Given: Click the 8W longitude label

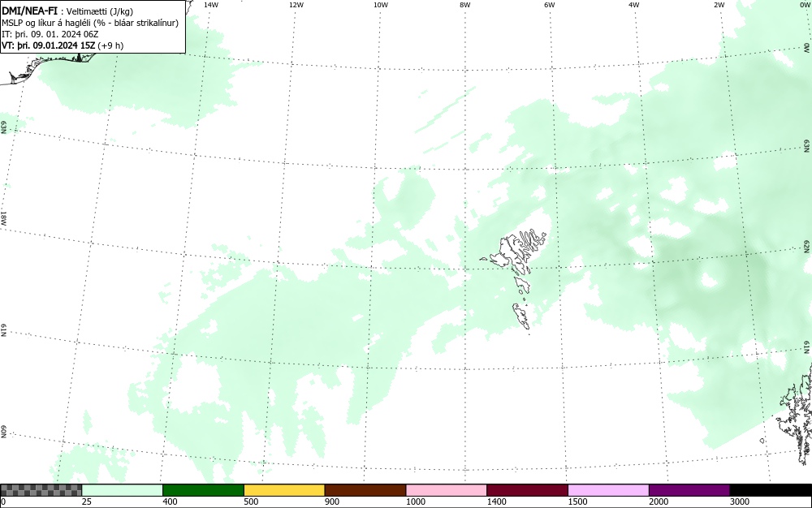Looking at the screenshot, I should 465,5.
